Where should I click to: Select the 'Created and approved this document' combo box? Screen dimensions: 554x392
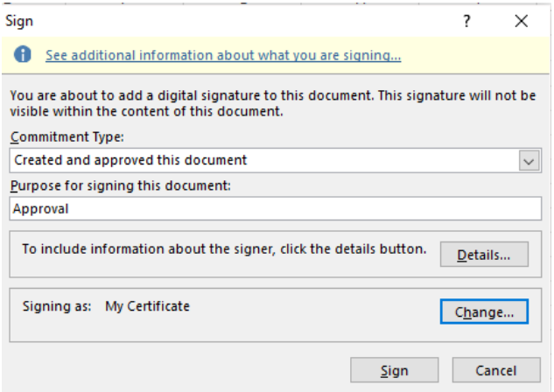[x=275, y=160]
